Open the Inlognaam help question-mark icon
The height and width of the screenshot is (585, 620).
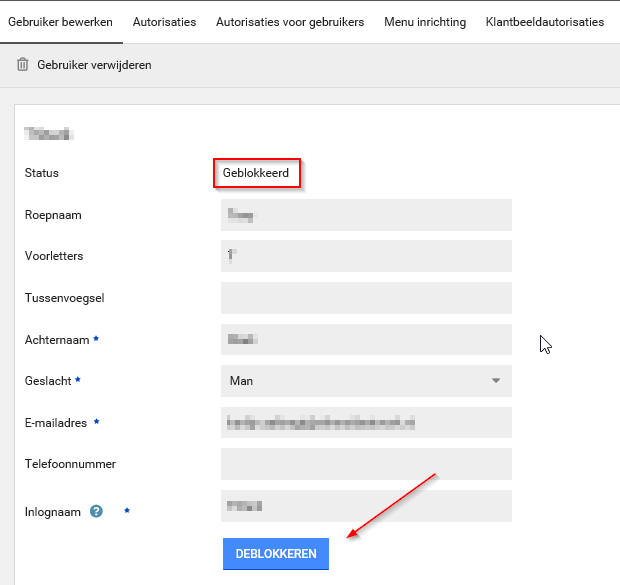coord(96,511)
